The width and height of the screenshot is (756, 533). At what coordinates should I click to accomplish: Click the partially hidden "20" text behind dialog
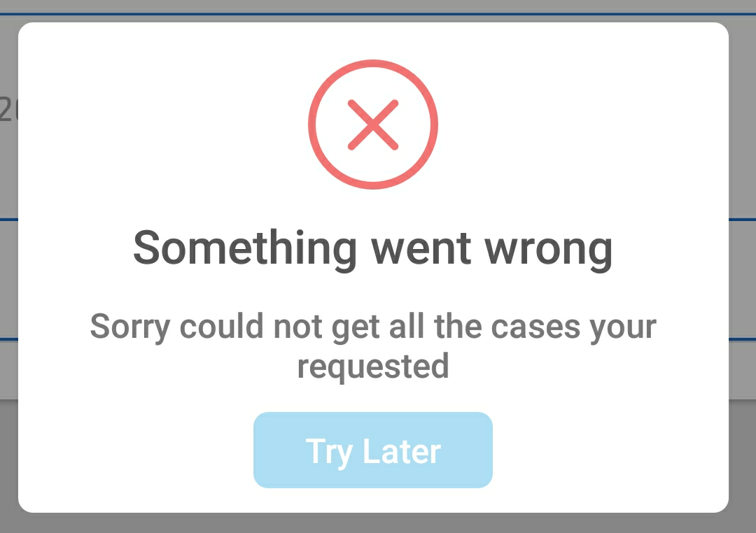coord(8,109)
